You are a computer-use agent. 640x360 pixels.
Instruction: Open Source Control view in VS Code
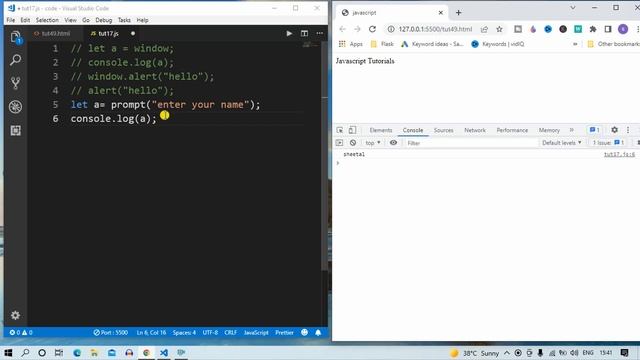coord(16,83)
